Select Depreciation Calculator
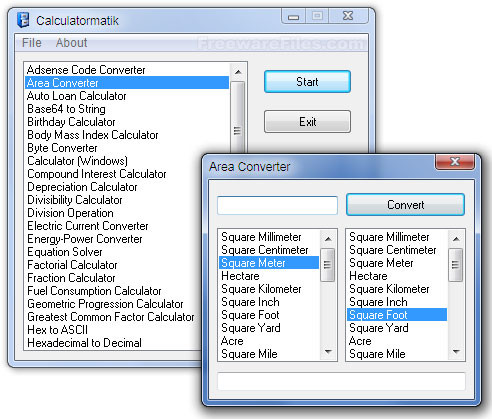Screen dimensions: 492x419 pyautogui.click(x=113, y=187)
